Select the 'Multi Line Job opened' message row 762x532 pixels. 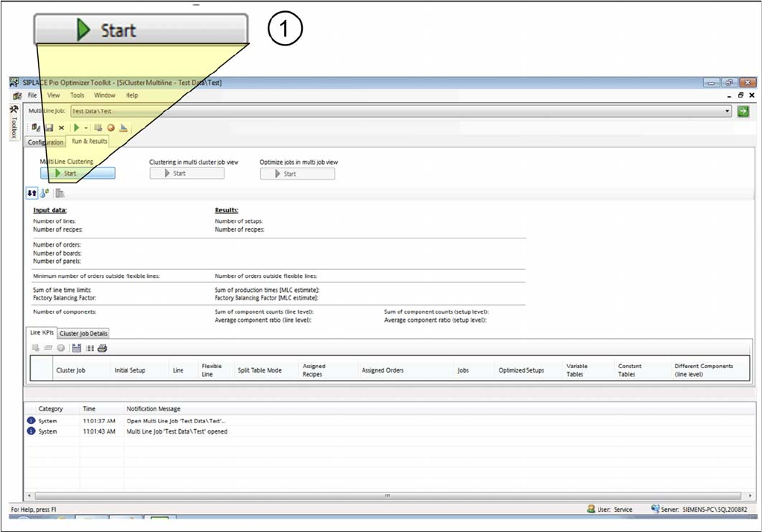click(x=390, y=431)
